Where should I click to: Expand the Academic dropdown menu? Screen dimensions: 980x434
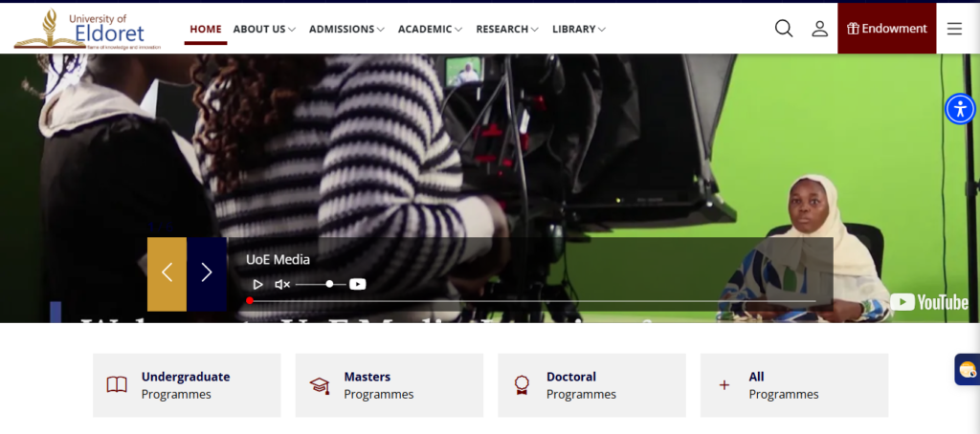point(430,29)
